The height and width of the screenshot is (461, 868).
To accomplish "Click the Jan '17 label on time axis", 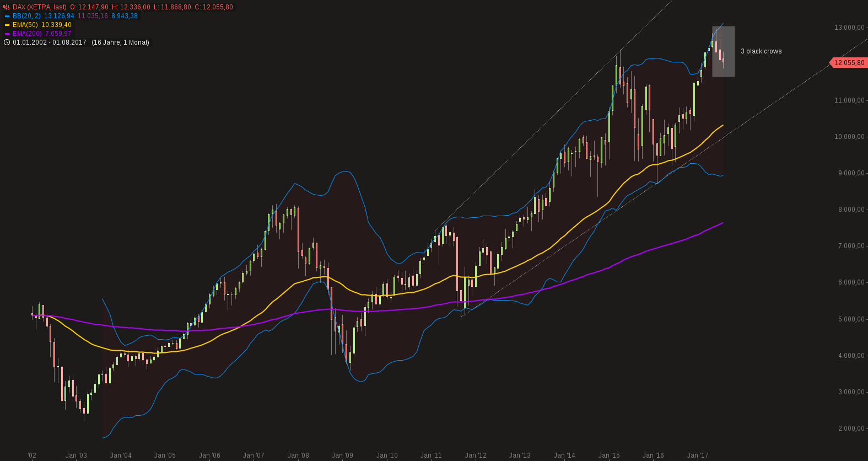I will click(x=698, y=455).
